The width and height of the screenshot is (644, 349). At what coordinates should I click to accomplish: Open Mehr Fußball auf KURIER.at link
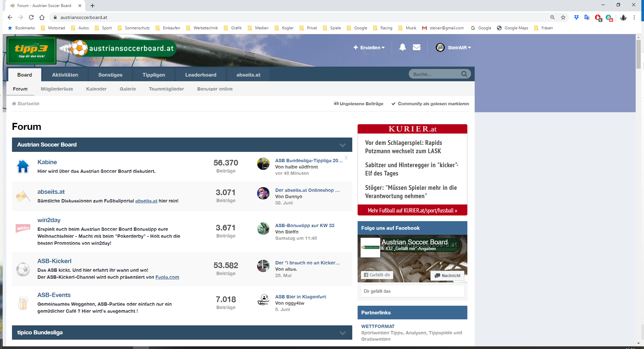(412, 210)
